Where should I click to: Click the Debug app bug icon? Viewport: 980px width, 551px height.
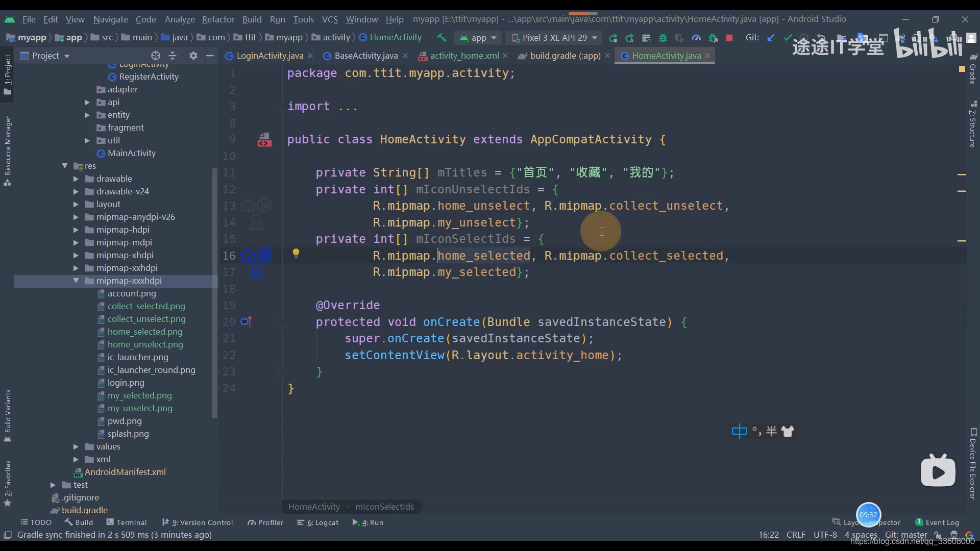(663, 38)
